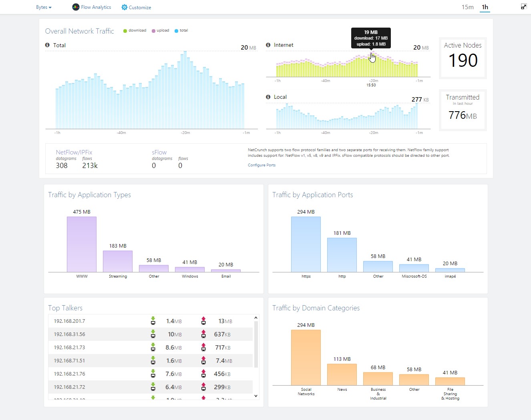Open the Customize gear settings
The width and height of the screenshot is (531, 420).
124,7
